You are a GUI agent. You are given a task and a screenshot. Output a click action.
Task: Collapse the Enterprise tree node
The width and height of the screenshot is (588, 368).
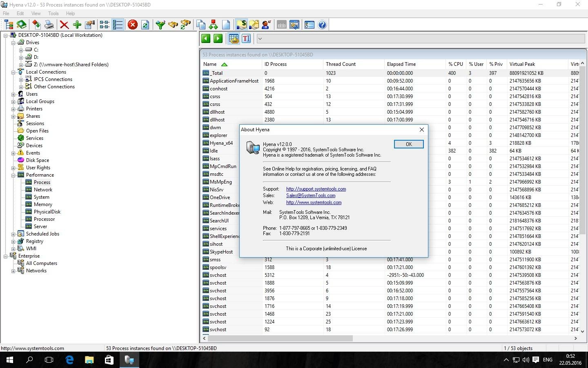click(6, 256)
